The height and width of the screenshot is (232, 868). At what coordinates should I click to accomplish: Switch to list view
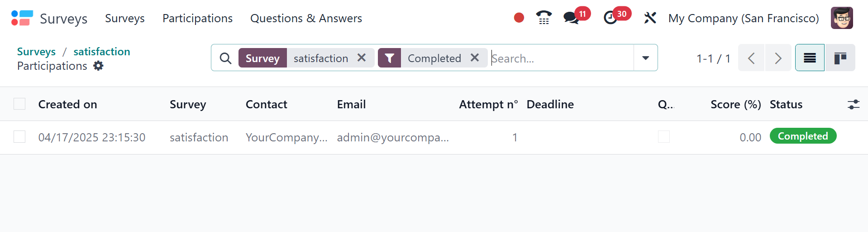click(810, 58)
